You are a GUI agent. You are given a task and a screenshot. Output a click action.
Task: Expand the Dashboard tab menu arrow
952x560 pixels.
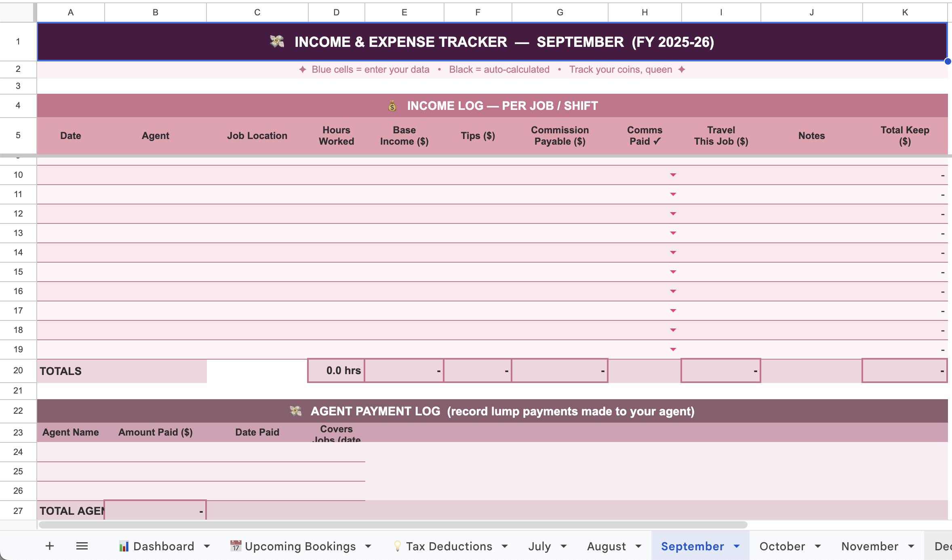pyautogui.click(x=207, y=546)
